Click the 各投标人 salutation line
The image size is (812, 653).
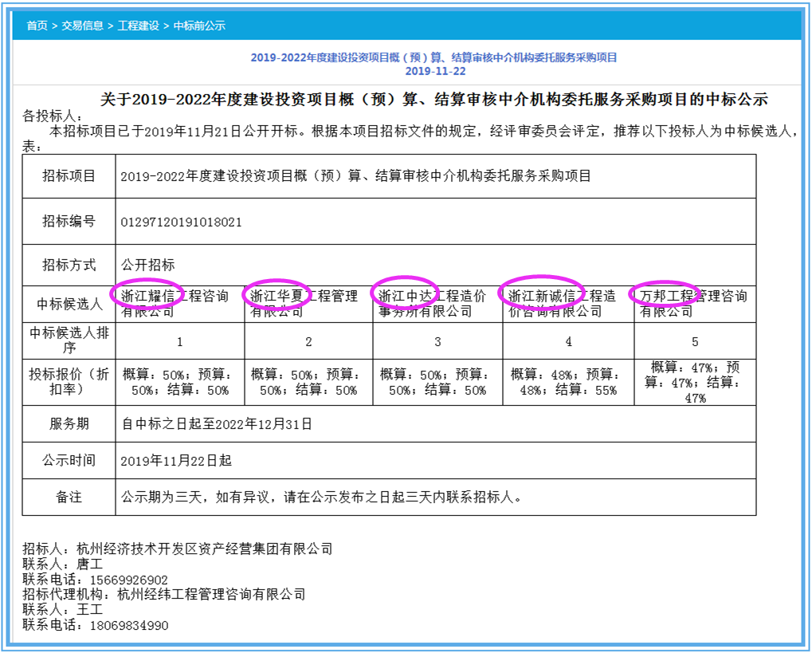(53, 116)
